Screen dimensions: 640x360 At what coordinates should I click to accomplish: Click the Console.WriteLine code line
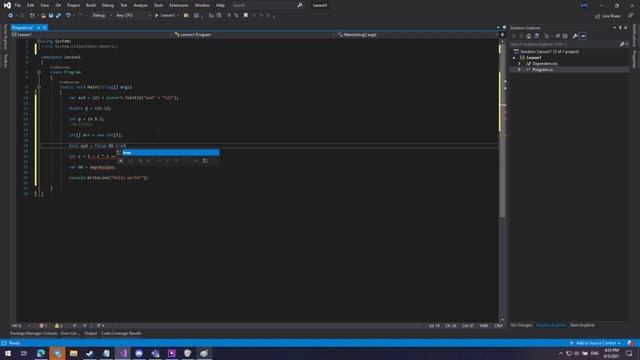pos(108,178)
